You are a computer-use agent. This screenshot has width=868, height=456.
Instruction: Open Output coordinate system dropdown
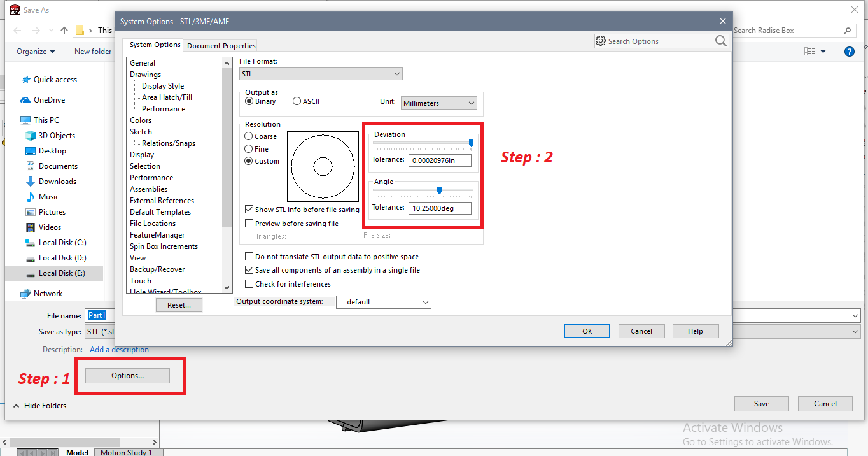383,302
